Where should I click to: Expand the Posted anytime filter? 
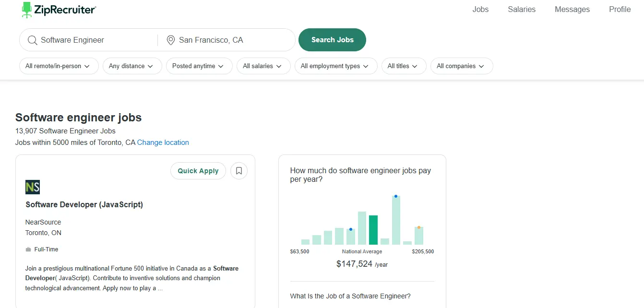[x=199, y=66]
